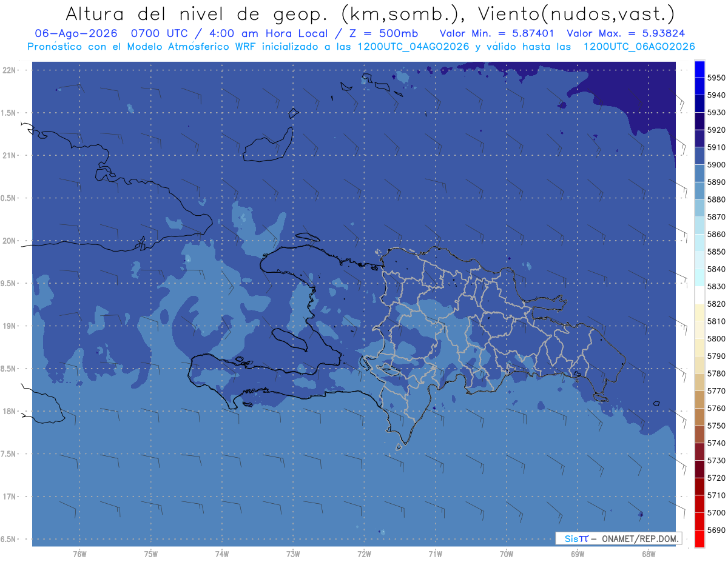Click the legend value '5850'
This screenshot has height=562, width=728.
tap(716, 252)
